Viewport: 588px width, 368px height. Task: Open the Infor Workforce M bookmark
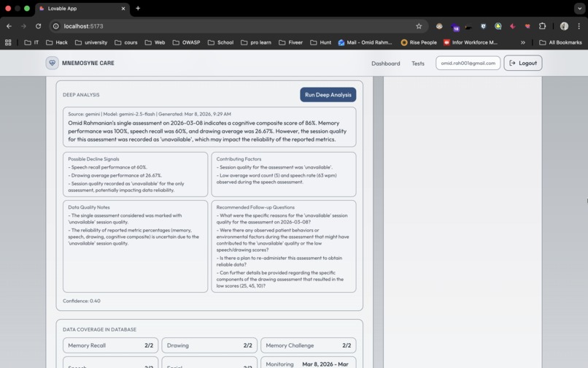coord(471,42)
